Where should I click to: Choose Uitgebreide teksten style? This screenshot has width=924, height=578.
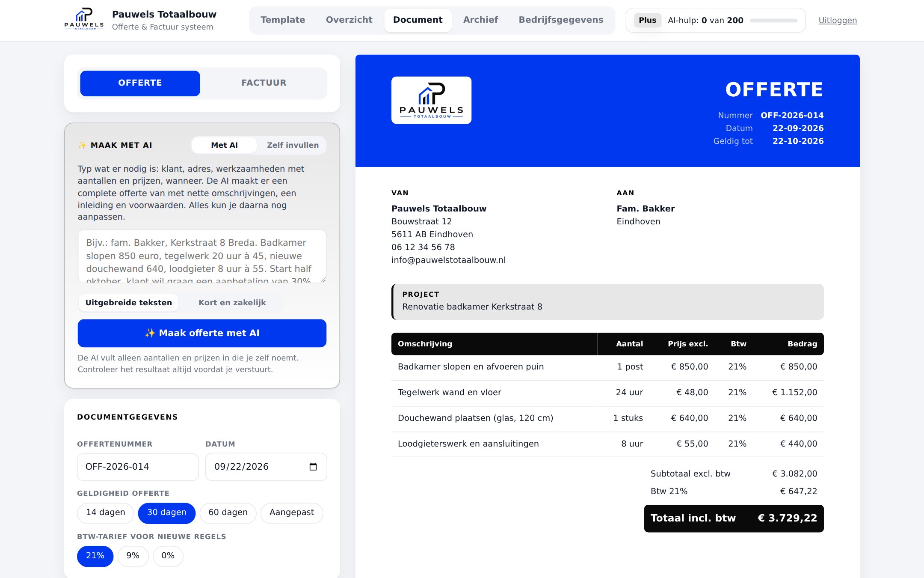(x=129, y=303)
